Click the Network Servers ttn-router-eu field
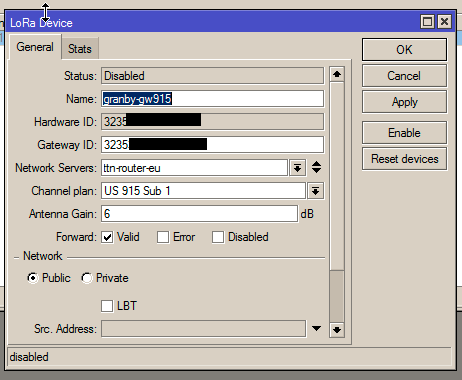Image resolution: width=462 pixels, height=380 pixels. click(x=194, y=168)
